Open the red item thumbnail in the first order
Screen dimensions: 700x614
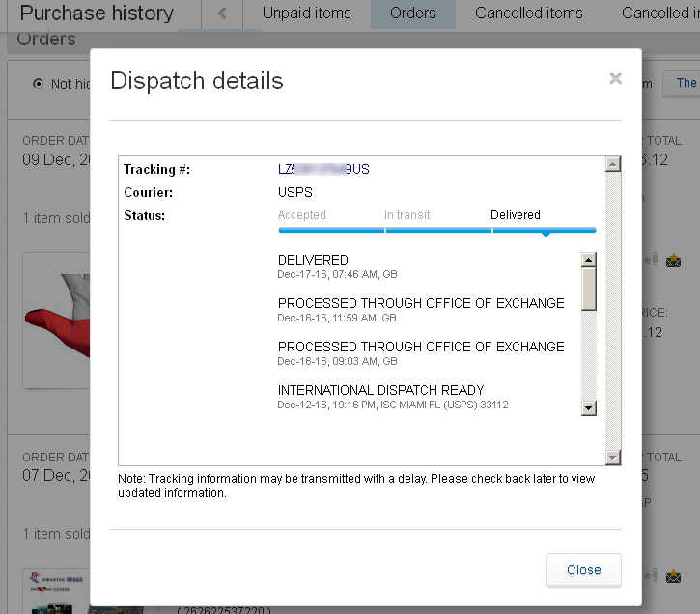point(57,320)
